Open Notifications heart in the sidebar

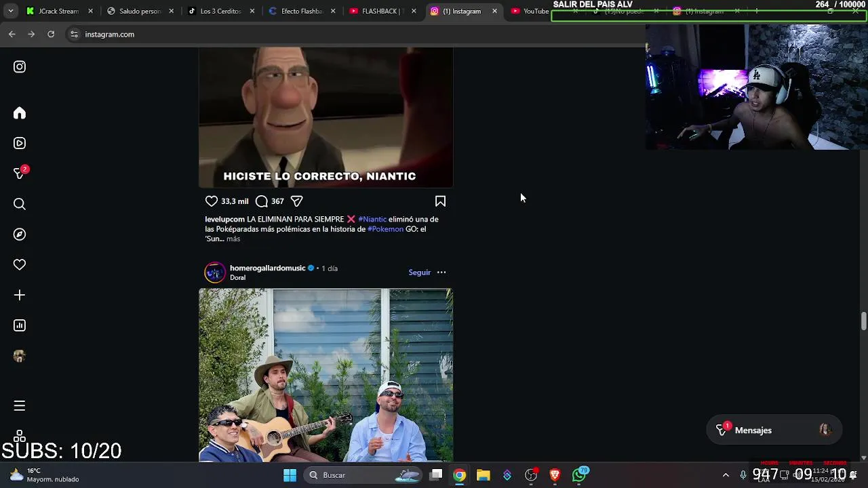click(x=20, y=265)
